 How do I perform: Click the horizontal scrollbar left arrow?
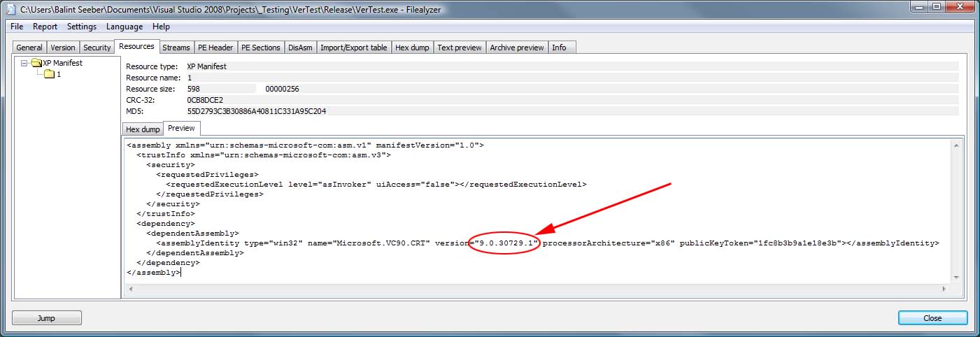[131, 289]
